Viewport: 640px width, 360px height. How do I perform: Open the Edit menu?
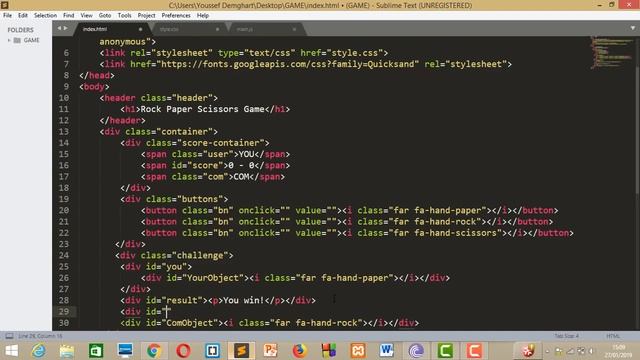pos(23,16)
